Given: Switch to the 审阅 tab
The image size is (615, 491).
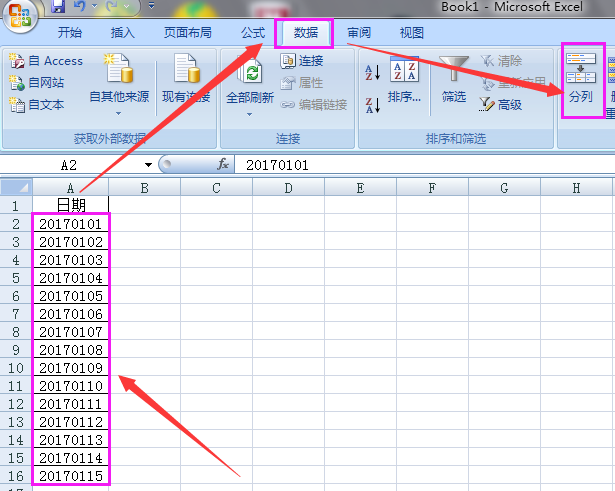Looking at the screenshot, I should (359, 33).
